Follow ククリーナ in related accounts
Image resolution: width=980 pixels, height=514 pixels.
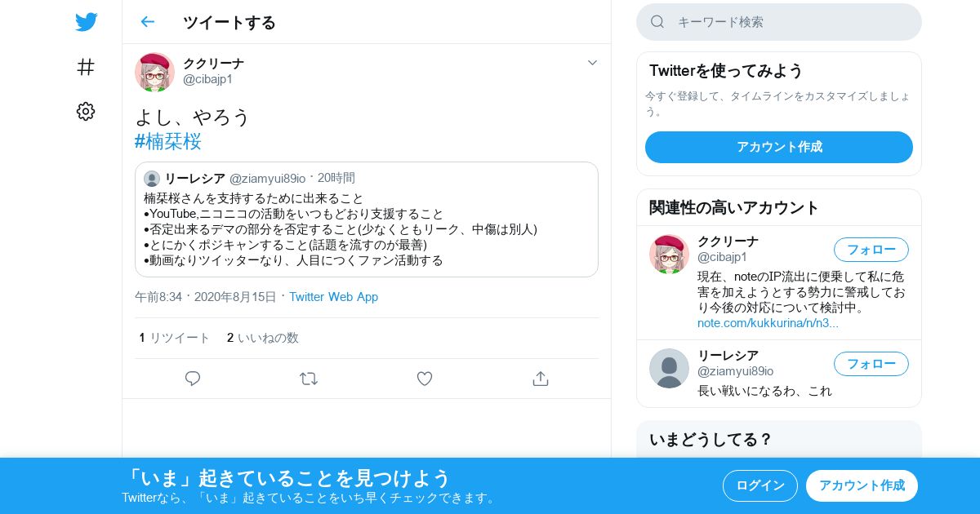(871, 250)
